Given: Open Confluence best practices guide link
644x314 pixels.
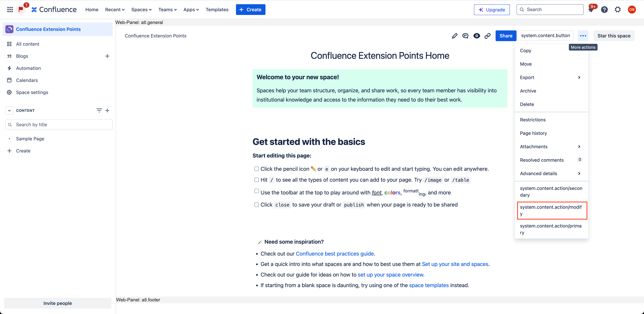Looking at the screenshot, I should pyautogui.click(x=335, y=254).
